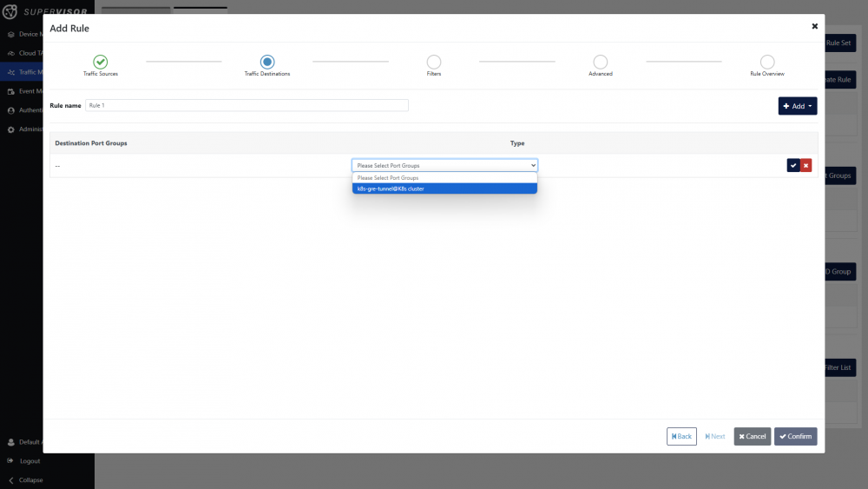The width and height of the screenshot is (868, 489).
Task: Click the Device Management sidebar icon
Action: 11,34
